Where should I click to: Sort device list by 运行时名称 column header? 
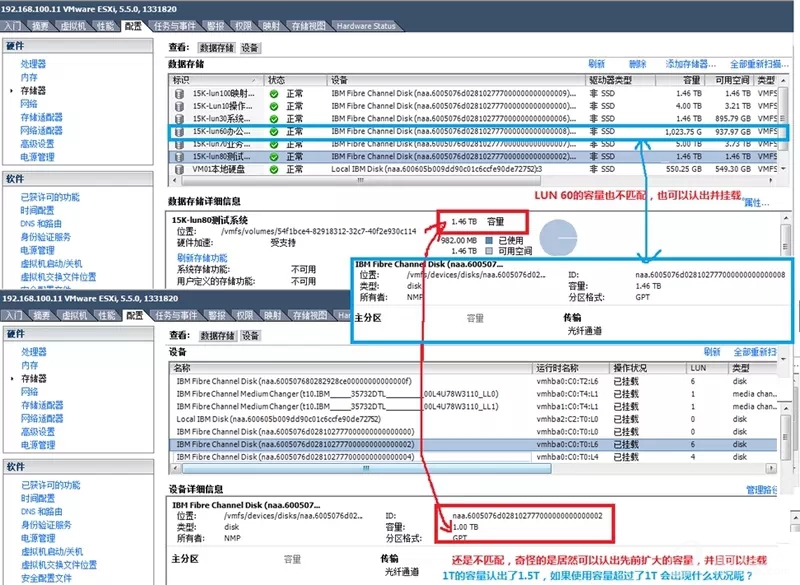tap(558, 367)
